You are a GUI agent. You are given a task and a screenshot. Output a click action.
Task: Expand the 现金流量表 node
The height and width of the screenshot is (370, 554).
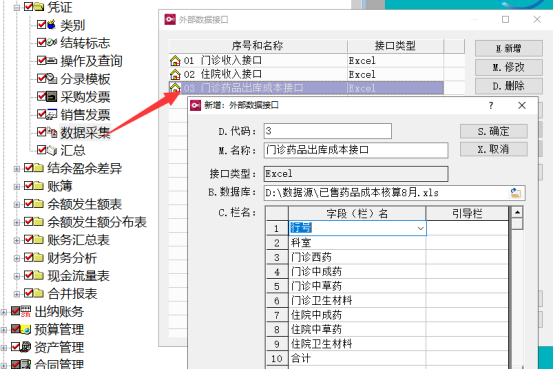17,276
